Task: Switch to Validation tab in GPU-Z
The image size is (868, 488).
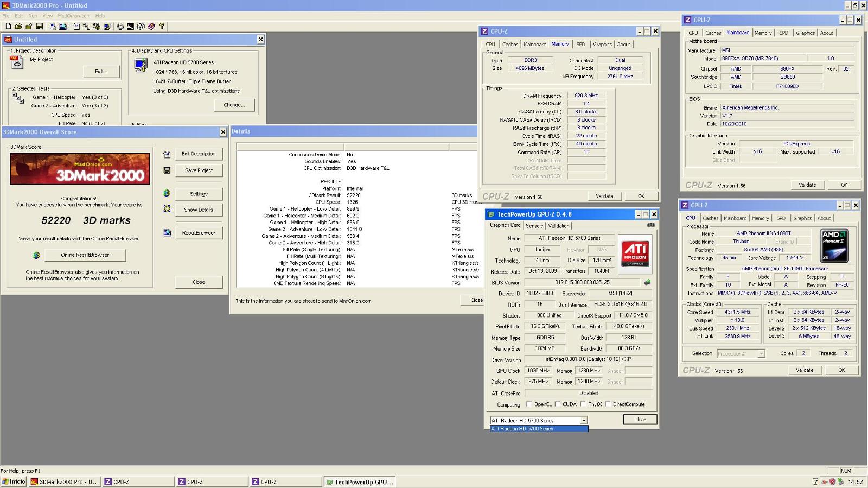Action: (x=559, y=226)
